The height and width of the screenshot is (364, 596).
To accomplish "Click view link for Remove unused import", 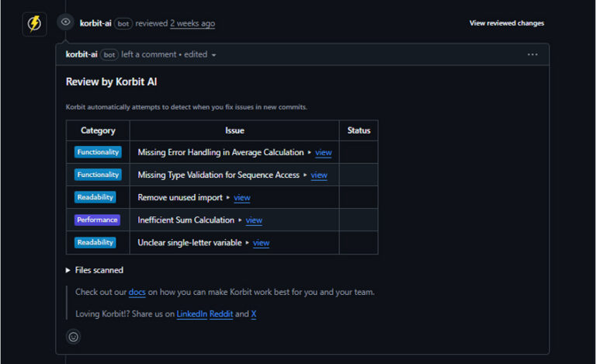I will point(242,198).
